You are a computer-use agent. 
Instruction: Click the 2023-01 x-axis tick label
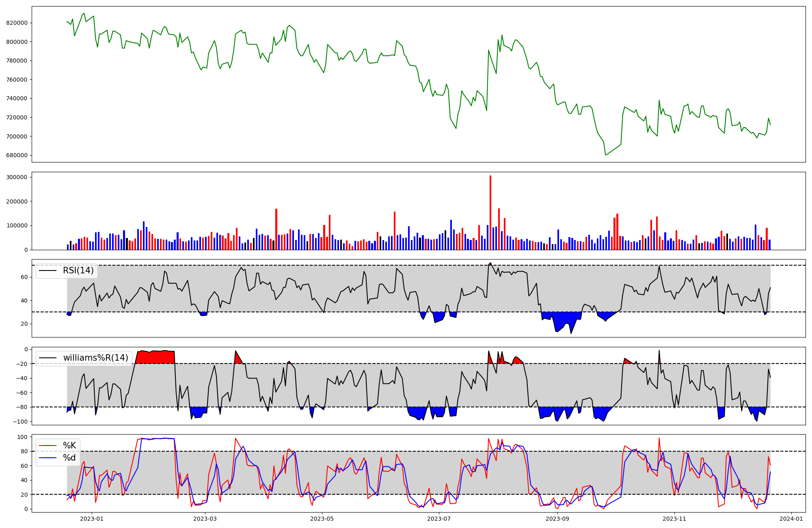92,519
